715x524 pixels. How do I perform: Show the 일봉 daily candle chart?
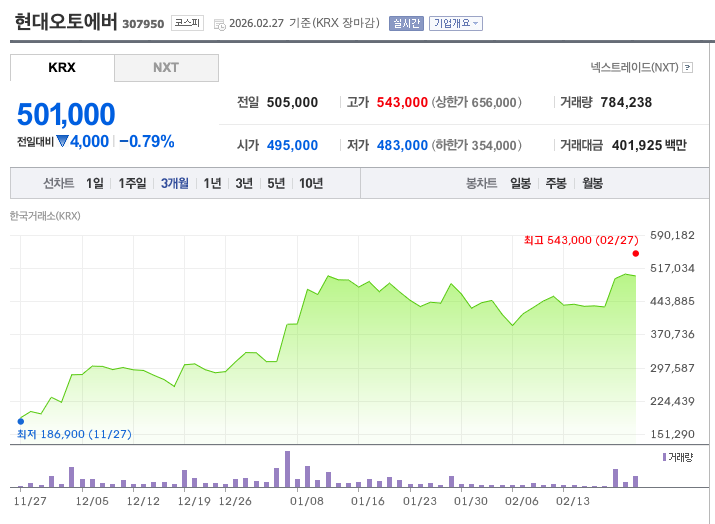(x=520, y=183)
